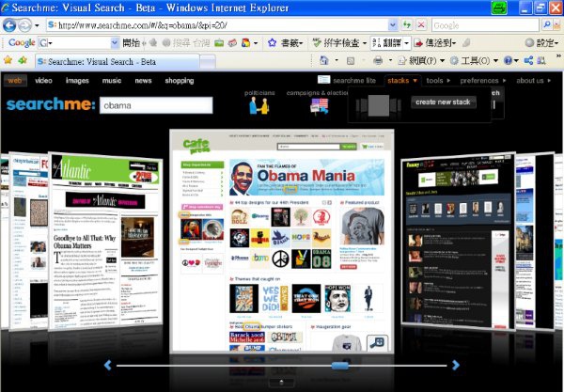Click the Favorites Center star icon
Viewport: 564px width, 392px height.
click(x=8, y=60)
